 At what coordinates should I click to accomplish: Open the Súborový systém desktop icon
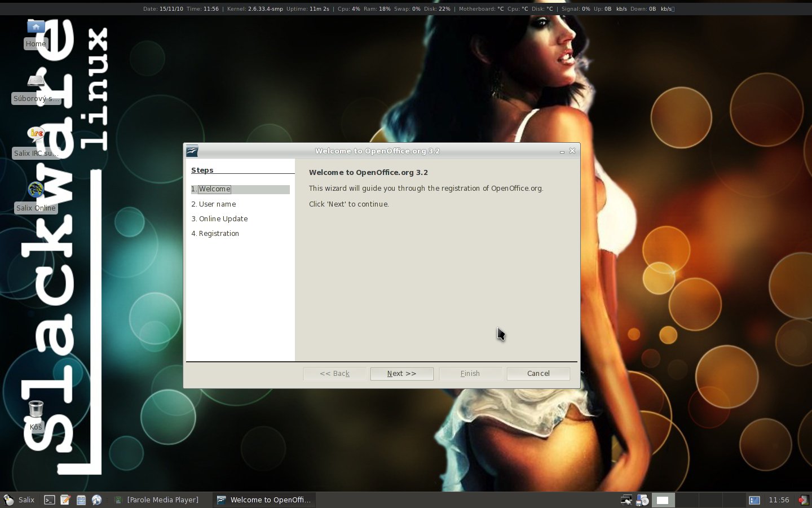coord(36,89)
